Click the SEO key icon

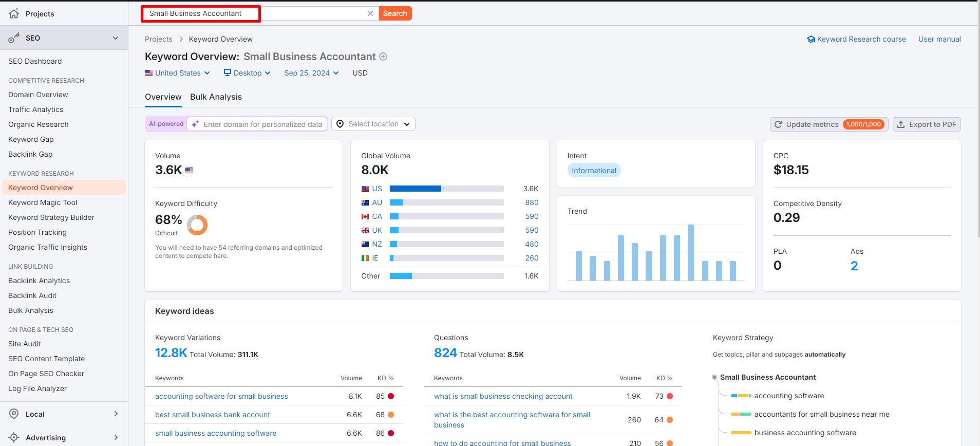(x=14, y=38)
